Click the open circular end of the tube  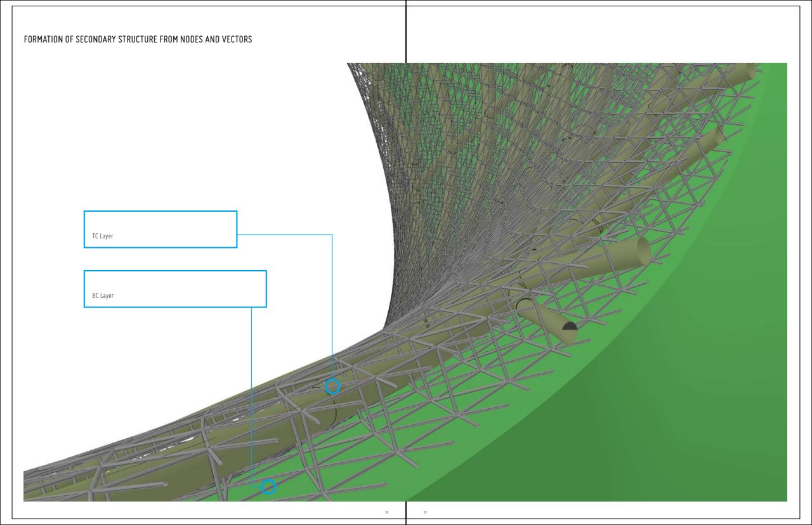(x=643, y=252)
